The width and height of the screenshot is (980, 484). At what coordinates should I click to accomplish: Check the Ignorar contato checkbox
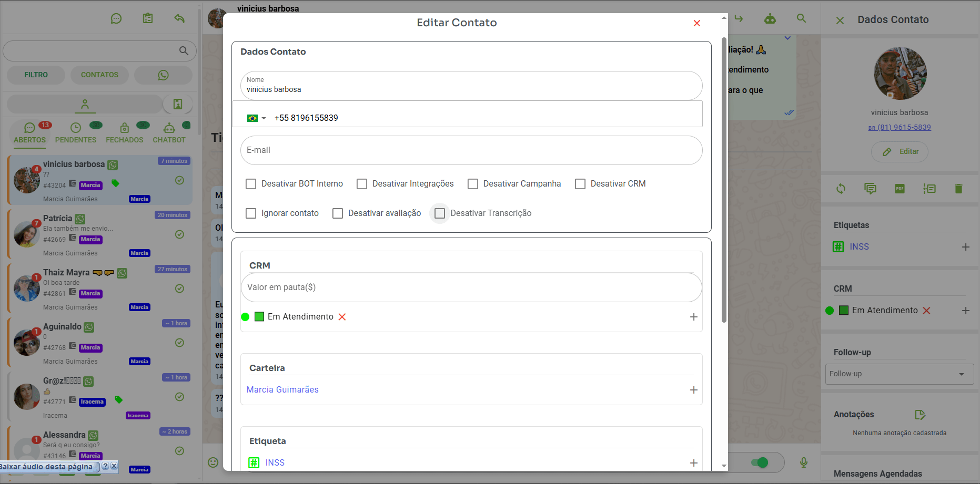(251, 213)
